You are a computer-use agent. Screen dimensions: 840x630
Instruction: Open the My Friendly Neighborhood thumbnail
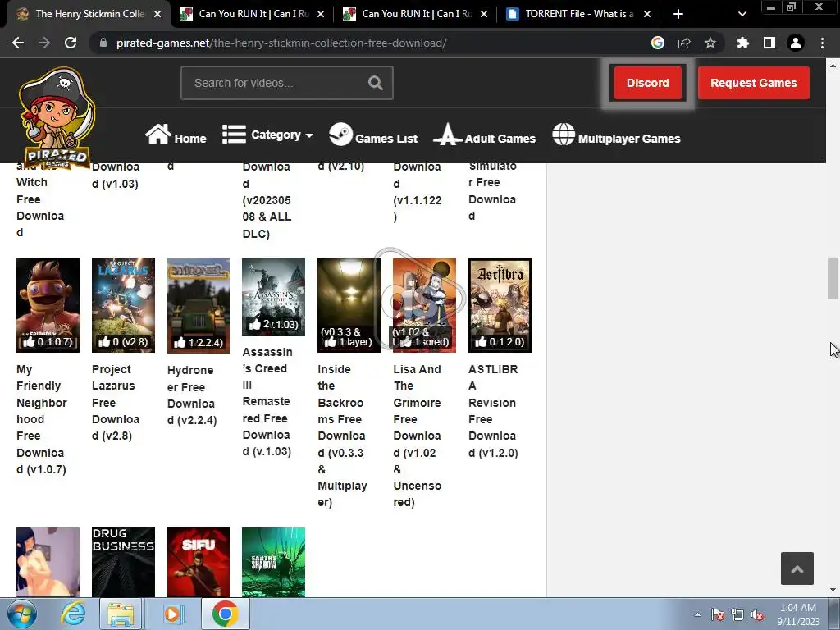click(48, 305)
